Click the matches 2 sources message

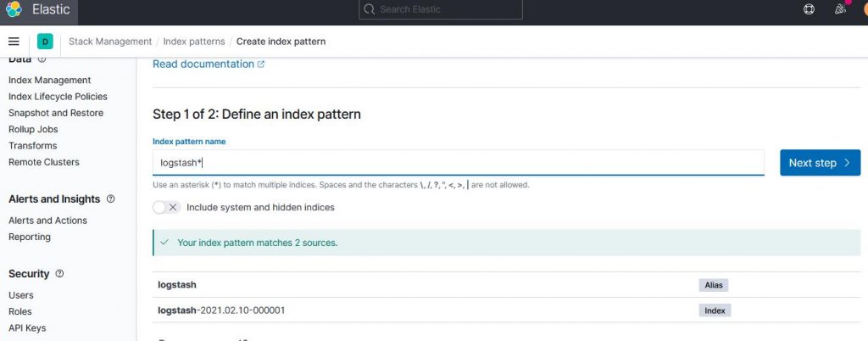pos(258,243)
